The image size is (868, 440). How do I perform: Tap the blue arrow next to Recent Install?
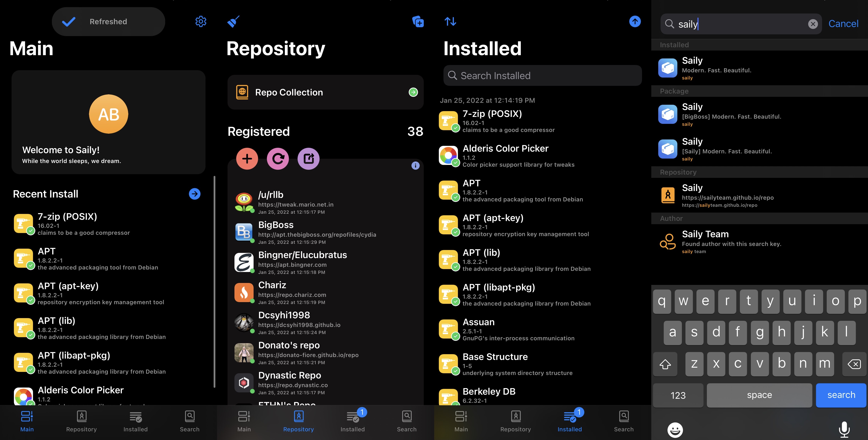click(x=195, y=194)
